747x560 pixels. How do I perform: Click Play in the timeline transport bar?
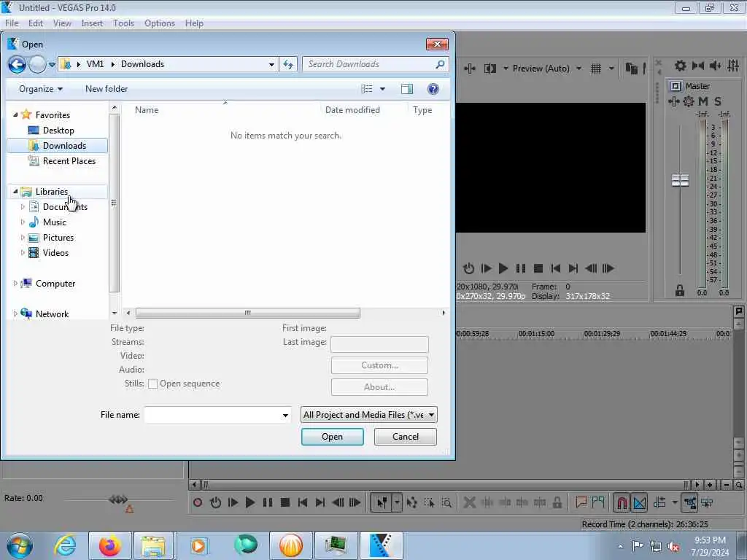click(x=249, y=502)
